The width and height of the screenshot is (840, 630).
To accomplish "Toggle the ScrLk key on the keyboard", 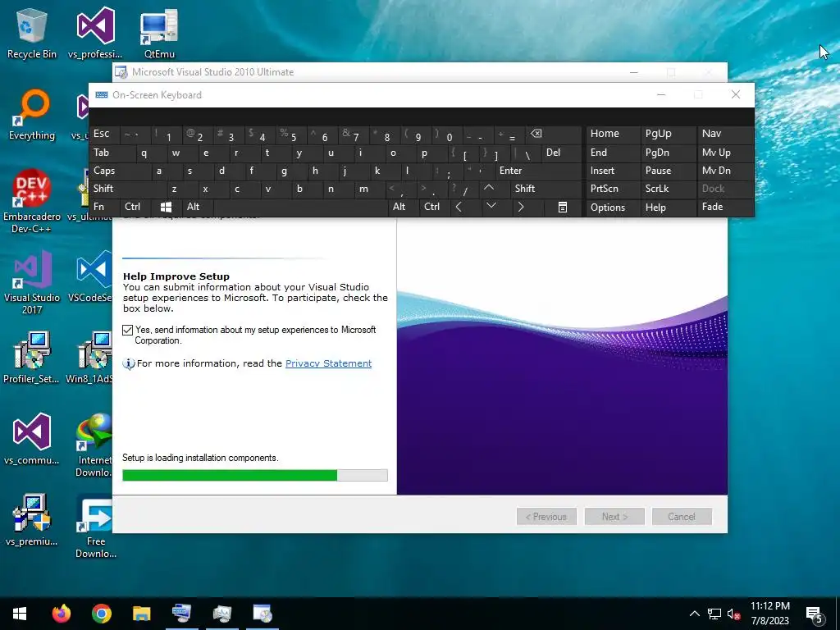I will (x=668, y=189).
